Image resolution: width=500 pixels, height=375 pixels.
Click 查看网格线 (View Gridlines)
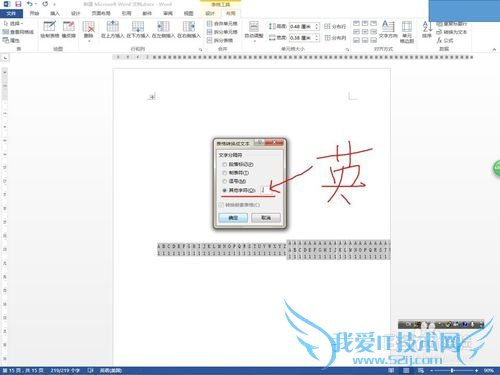pyautogui.click(x=18, y=32)
